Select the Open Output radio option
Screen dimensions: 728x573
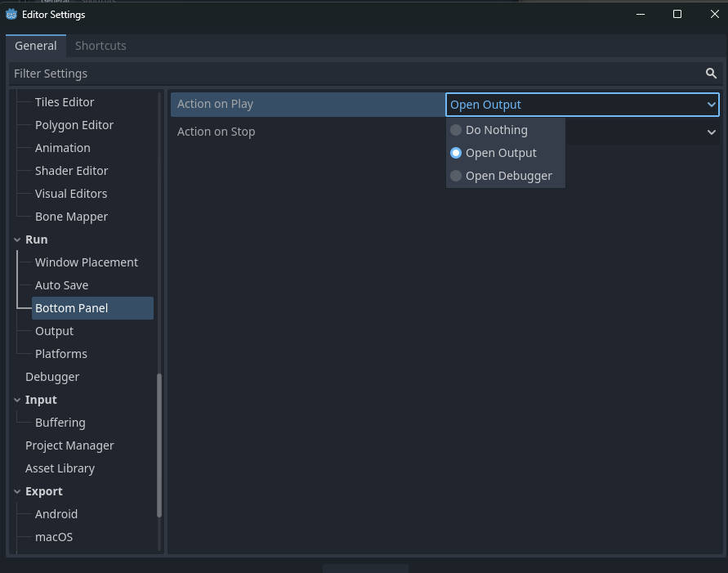(x=500, y=153)
